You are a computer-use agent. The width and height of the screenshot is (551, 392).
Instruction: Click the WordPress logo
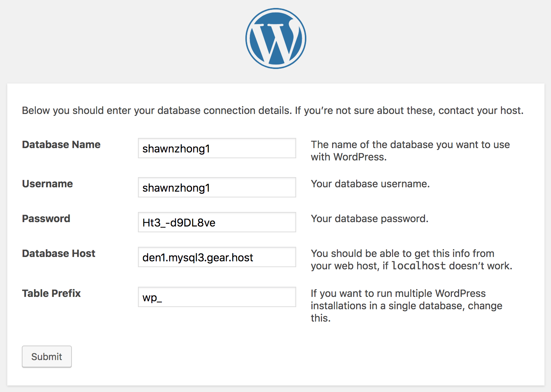pyautogui.click(x=275, y=38)
